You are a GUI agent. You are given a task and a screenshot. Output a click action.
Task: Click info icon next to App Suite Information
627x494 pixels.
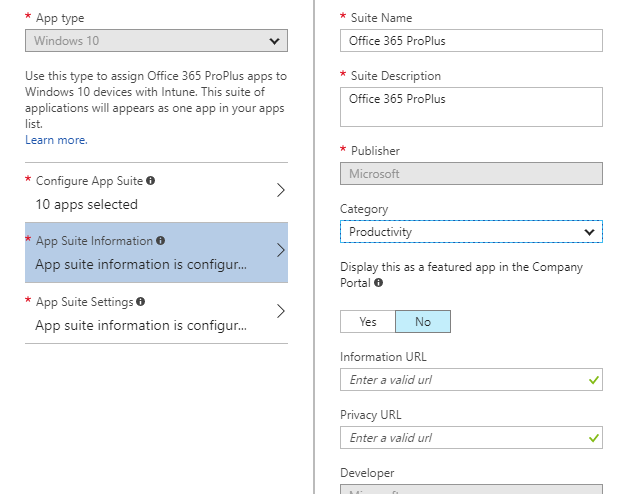pos(161,241)
